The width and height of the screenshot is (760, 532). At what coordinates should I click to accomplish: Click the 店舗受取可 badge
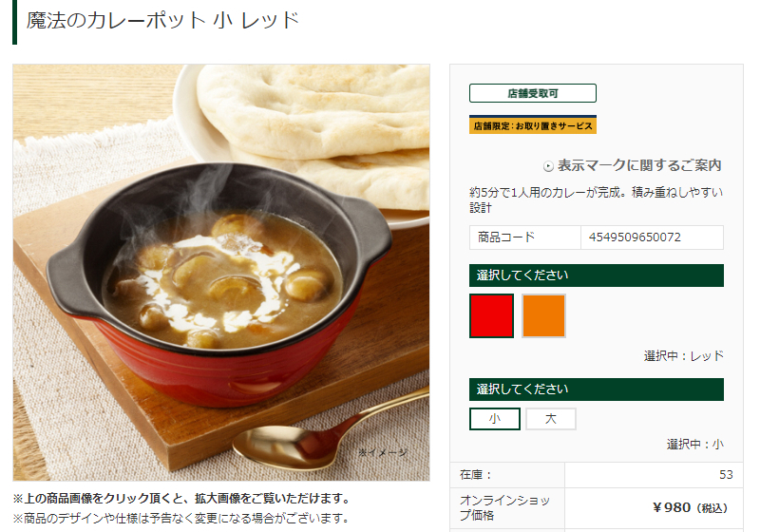(x=532, y=93)
